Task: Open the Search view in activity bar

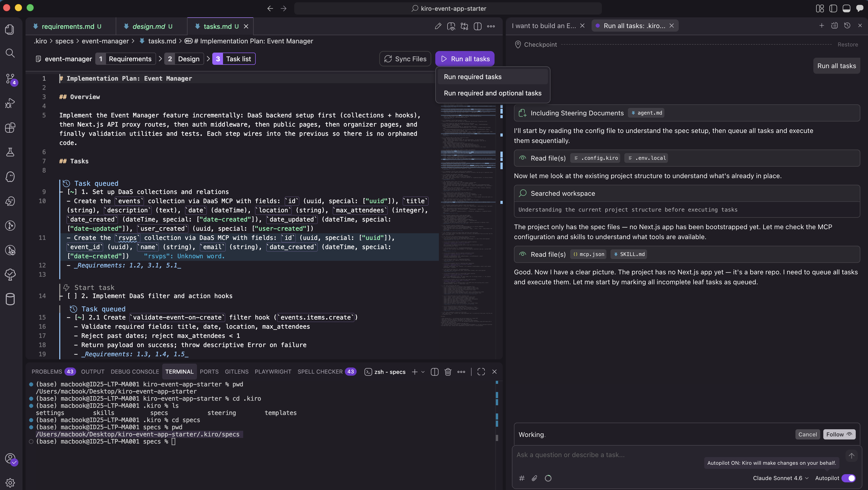Action: [x=10, y=53]
